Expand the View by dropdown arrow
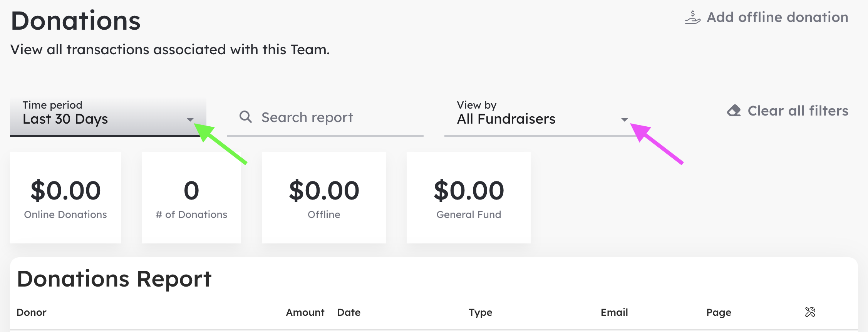The image size is (868, 332). (625, 119)
